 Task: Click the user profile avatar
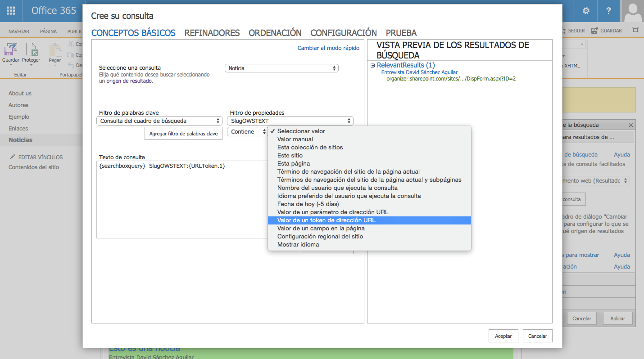(632, 11)
